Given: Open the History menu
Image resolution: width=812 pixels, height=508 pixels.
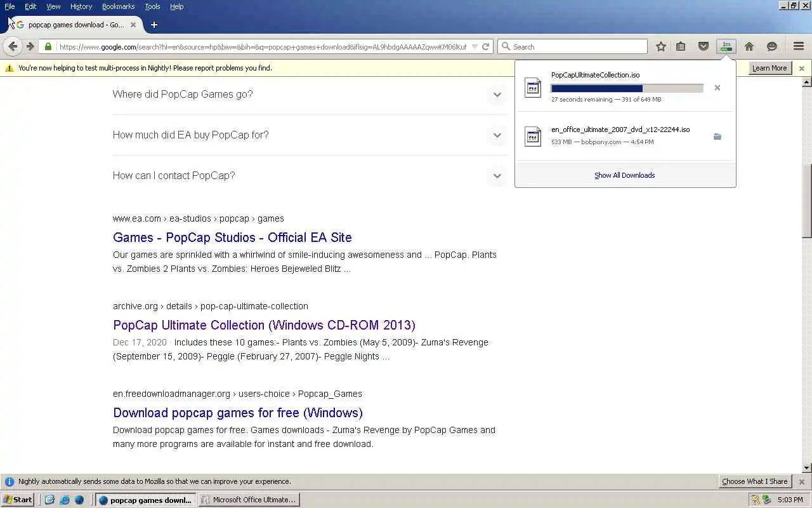Looking at the screenshot, I should pos(81,6).
